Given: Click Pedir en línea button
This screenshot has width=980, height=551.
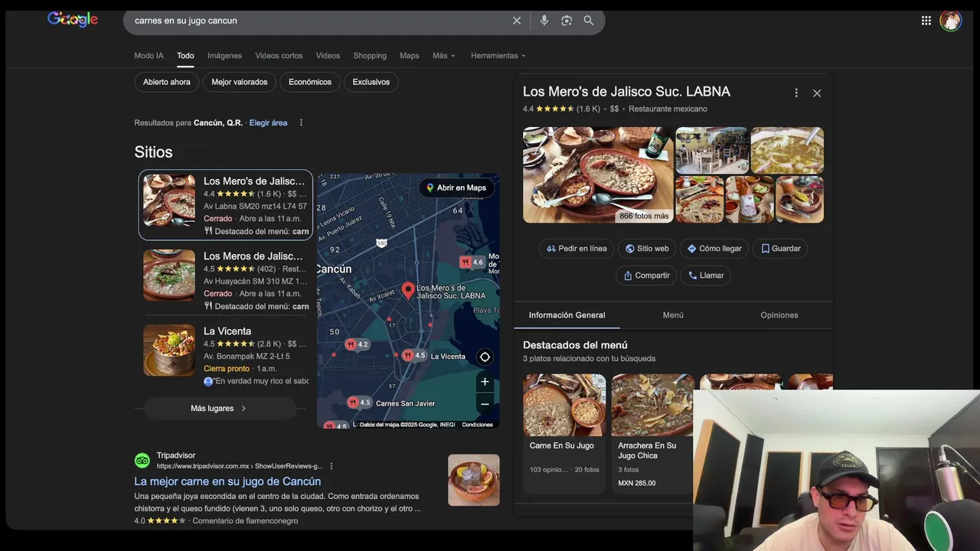Looking at the screenshot, I should 577,249.
